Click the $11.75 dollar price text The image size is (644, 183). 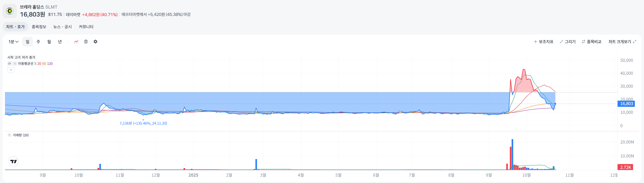55,15
